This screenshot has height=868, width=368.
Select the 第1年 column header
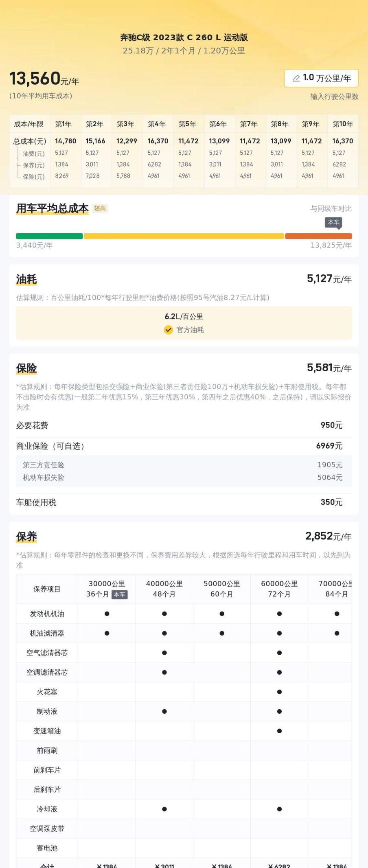(x=64, y=124)
